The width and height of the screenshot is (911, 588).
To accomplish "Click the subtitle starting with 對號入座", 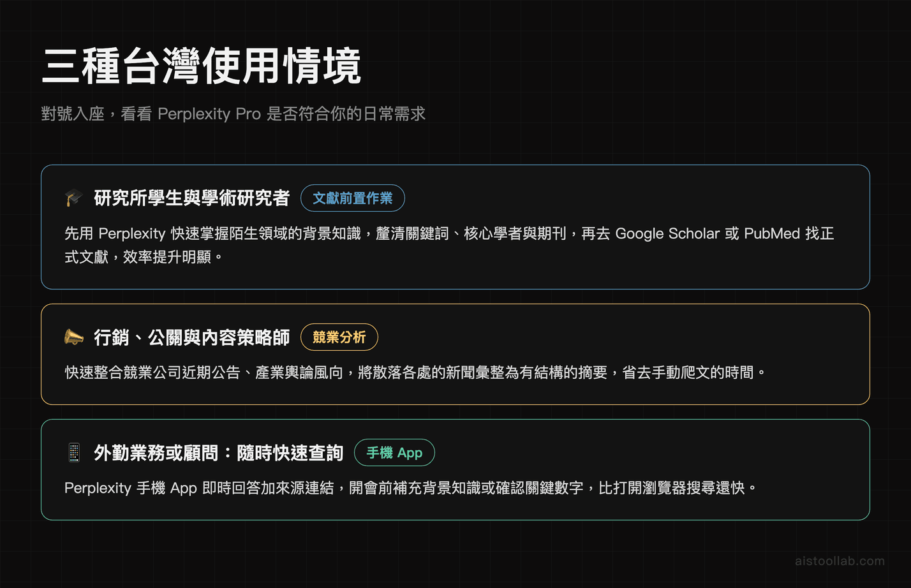I will point(233,114).
